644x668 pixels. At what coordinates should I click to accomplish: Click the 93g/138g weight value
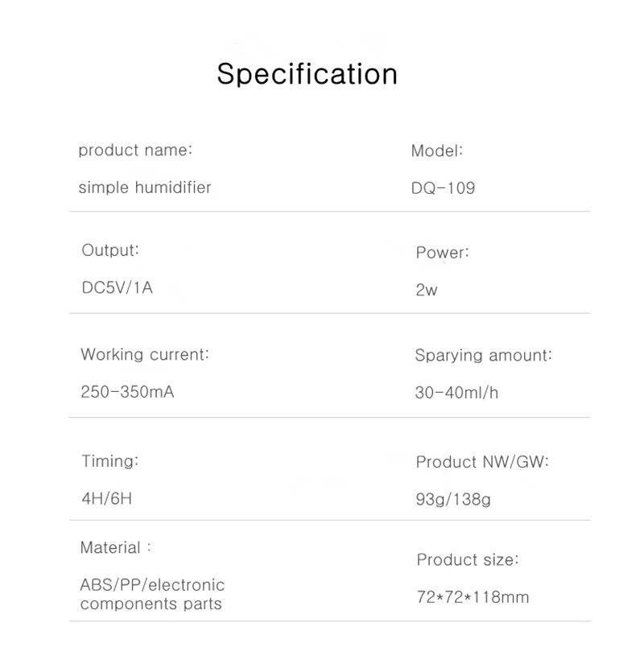pyautogui.click(x=453, y=499)
